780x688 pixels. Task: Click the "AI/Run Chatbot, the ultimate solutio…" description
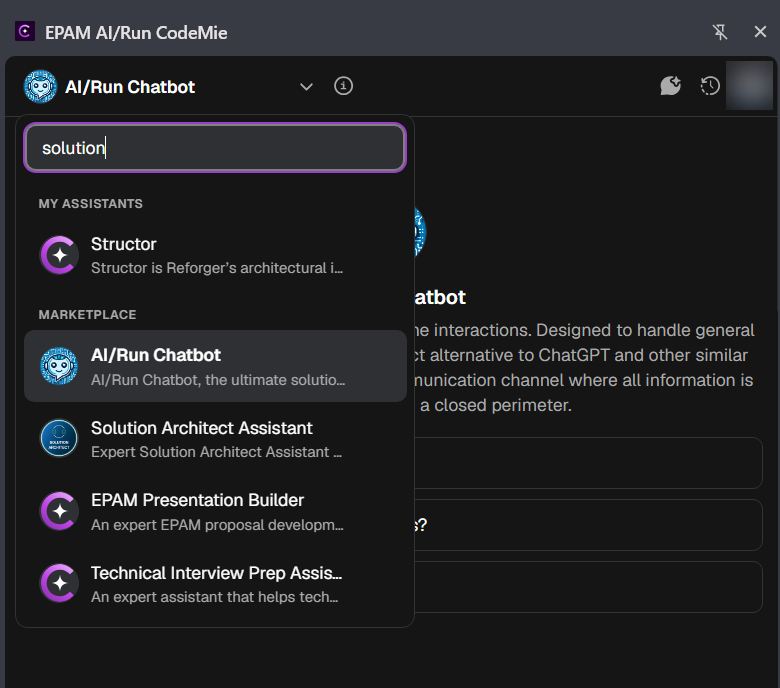(218, 380)
